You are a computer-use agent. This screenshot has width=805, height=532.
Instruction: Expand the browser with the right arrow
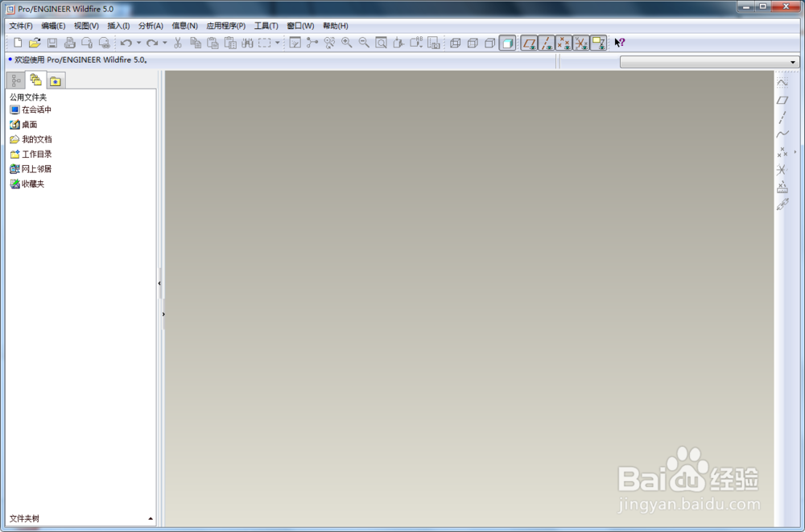click(163, 314)
